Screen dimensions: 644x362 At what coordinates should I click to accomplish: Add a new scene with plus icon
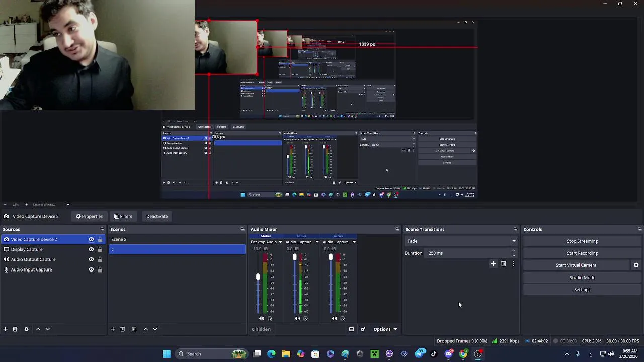pyautogui.click(x=113, y=329)
